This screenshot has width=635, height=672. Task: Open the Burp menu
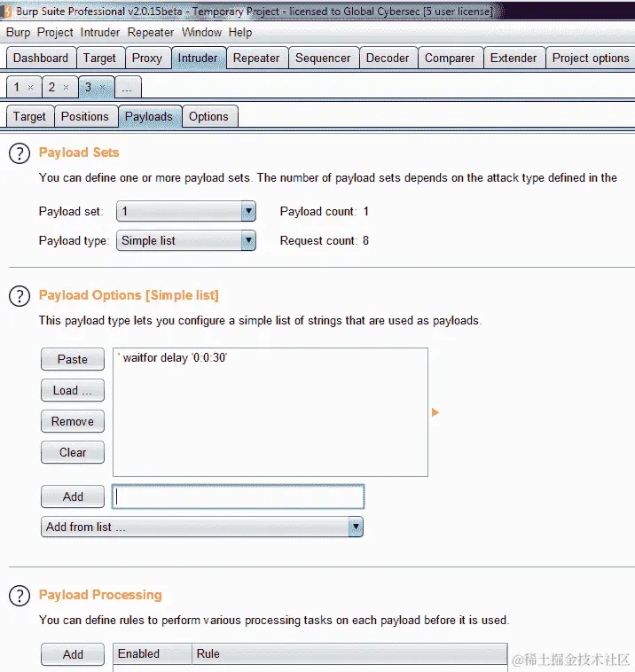(x=18, y=33)
